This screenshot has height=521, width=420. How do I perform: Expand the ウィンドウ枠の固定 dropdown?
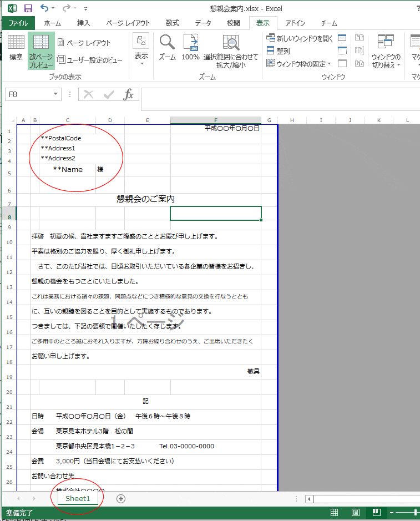pyautogui.click(x=329, y=64)
